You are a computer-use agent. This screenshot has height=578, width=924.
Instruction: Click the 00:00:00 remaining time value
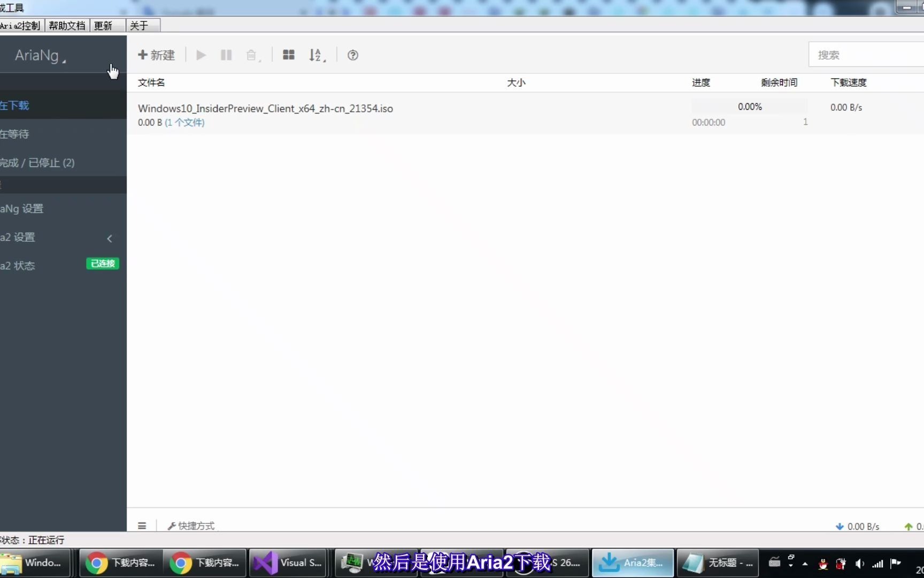[709, 123]
